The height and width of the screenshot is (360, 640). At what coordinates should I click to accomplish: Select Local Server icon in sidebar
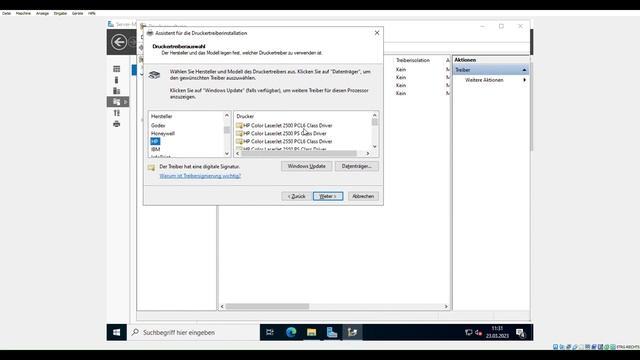point(117,80)
